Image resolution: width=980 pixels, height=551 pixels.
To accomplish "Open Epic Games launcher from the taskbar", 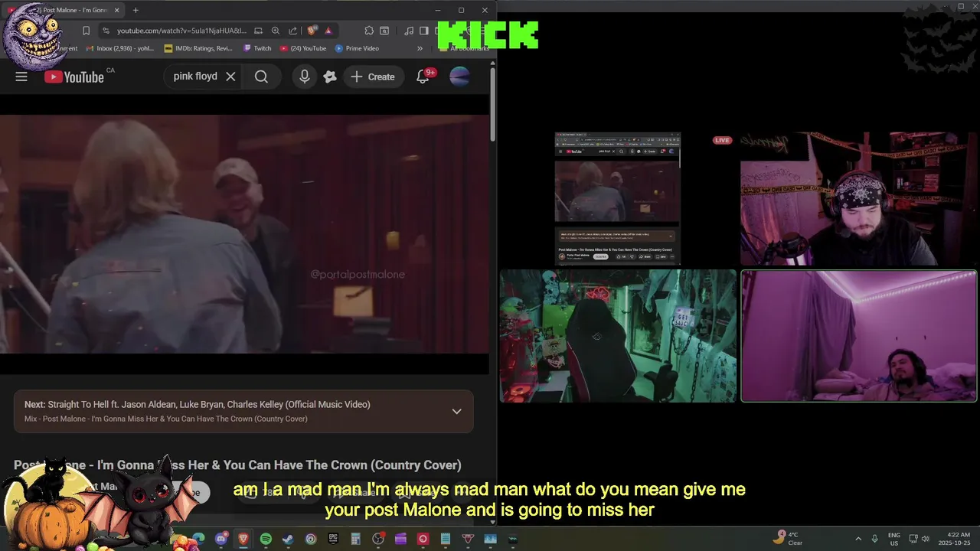I will (x=333, y=539).
